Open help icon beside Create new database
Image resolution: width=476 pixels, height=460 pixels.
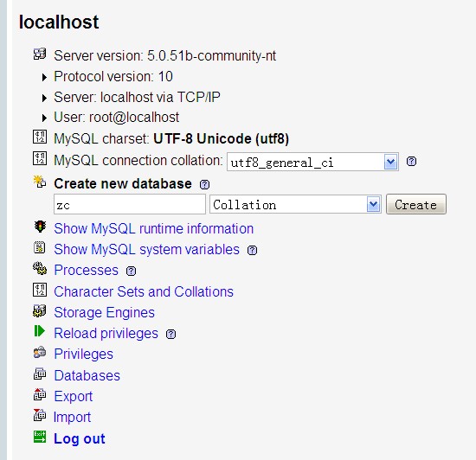pyautogui.click(x=204, y=184)
